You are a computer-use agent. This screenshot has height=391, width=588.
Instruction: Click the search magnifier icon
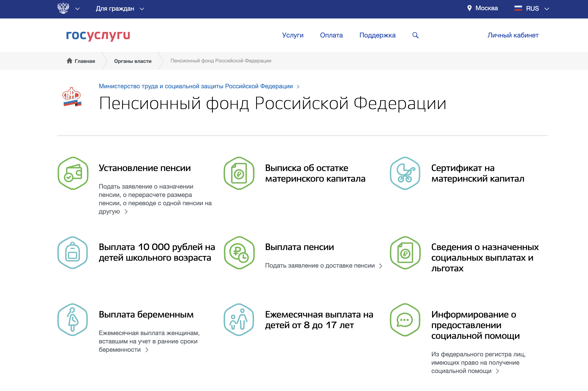click(415, 35)
